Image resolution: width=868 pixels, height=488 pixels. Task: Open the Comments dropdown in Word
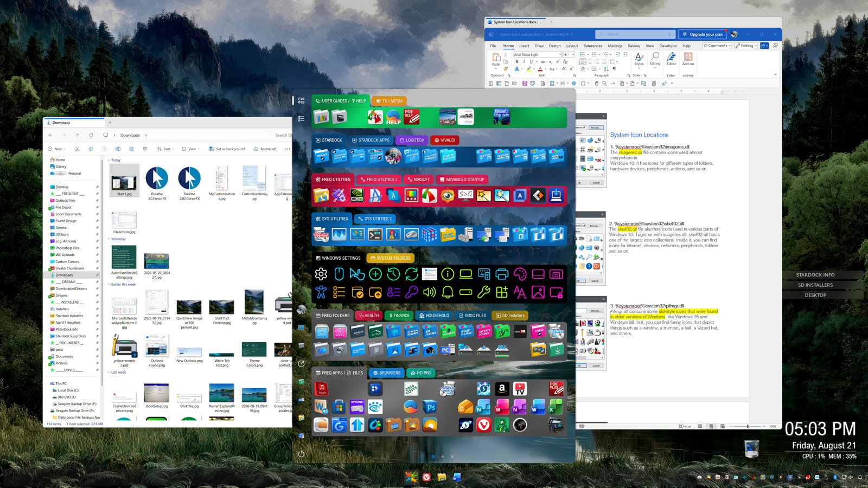click(717, 46)
